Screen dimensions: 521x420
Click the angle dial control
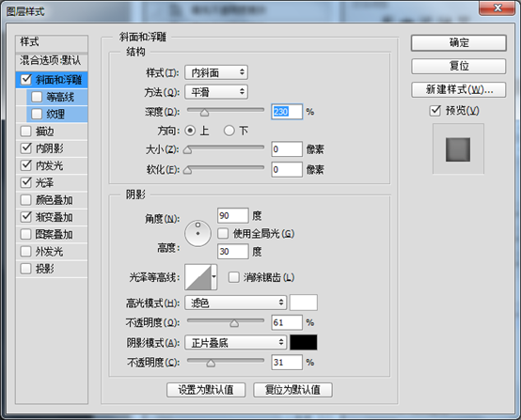pos(197,233)
